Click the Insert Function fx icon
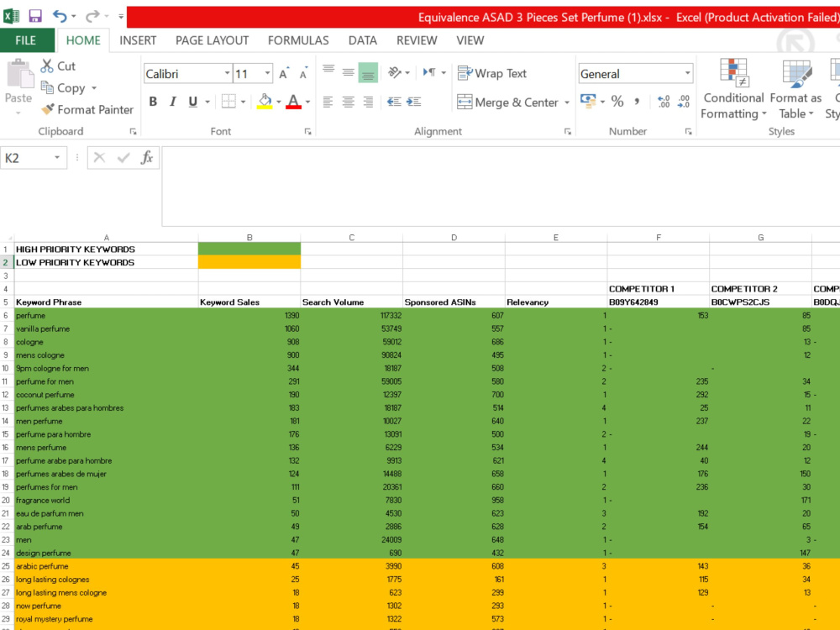Image resolution: width=840 pixels, height=630 pixels. click(x=147, y=158)
